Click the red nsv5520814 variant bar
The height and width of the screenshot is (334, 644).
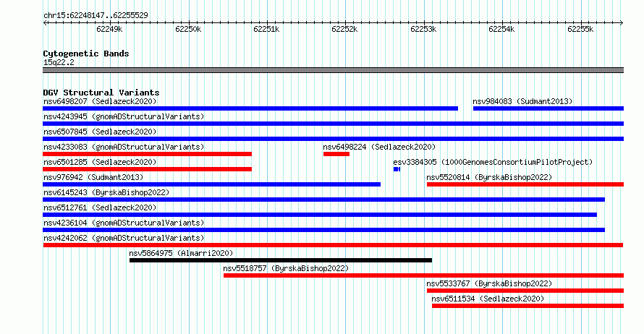coord(525,184)
